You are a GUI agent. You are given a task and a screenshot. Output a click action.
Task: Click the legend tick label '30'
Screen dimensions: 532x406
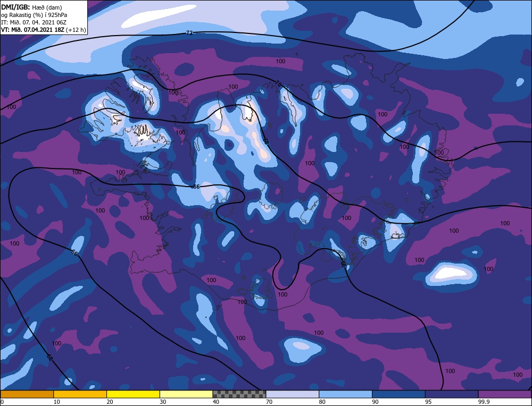pyautogui.click(x=163, y=402)
